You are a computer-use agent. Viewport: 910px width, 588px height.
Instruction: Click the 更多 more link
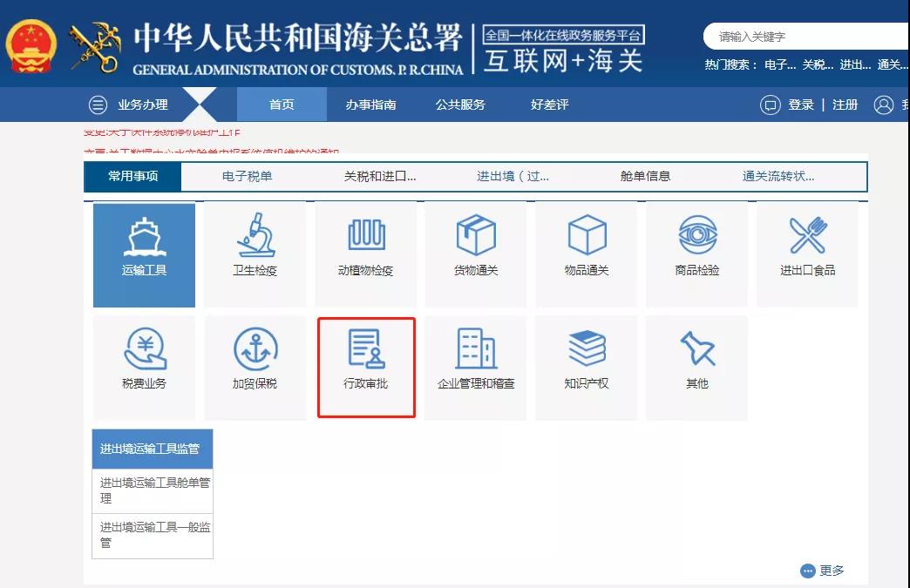pos(823,571)
